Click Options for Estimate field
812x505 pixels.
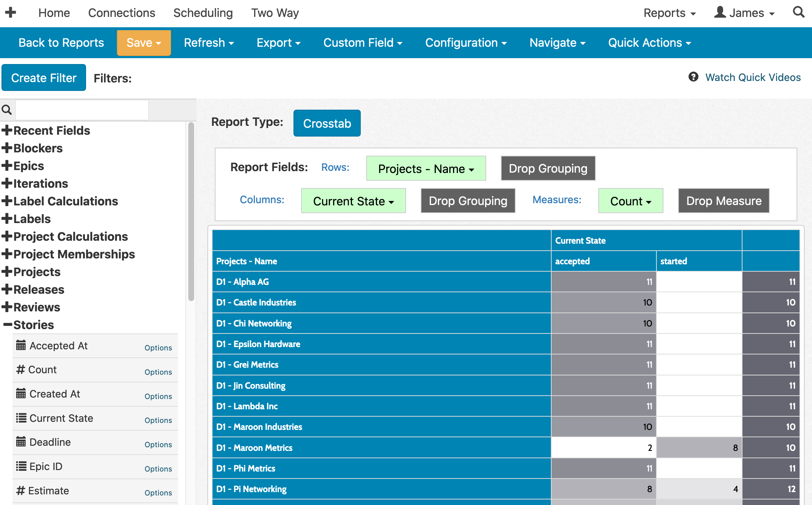[x=158, y=493]
